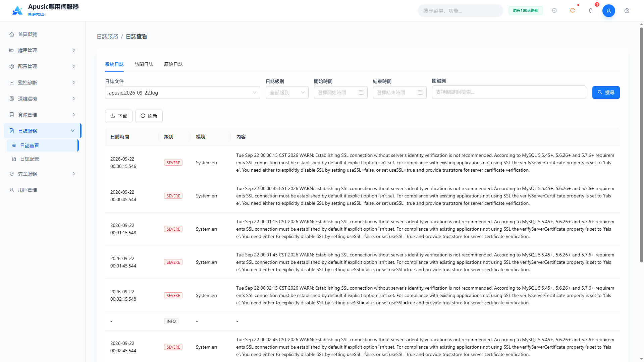Click the 日誌服務 breadcrumb link
The width and height of the screenshot is (644, 362).
tap(107, 37)
